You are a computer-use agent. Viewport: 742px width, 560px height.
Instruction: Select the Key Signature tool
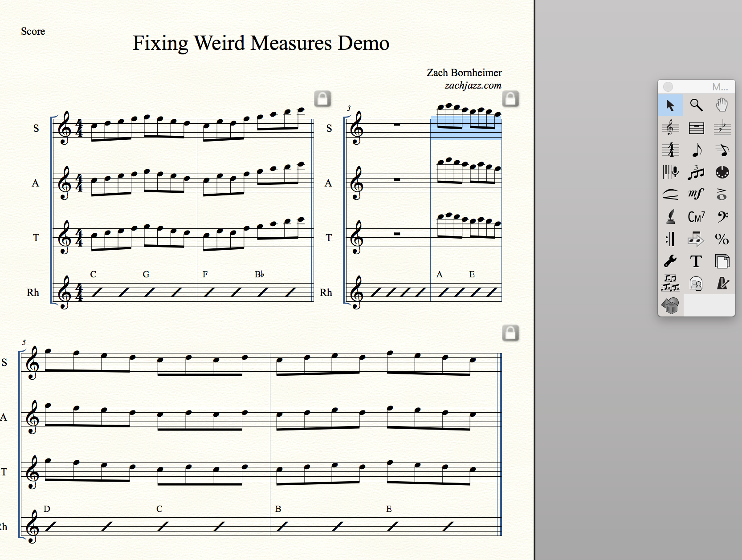pyautogui.click(x=722, y=128)
